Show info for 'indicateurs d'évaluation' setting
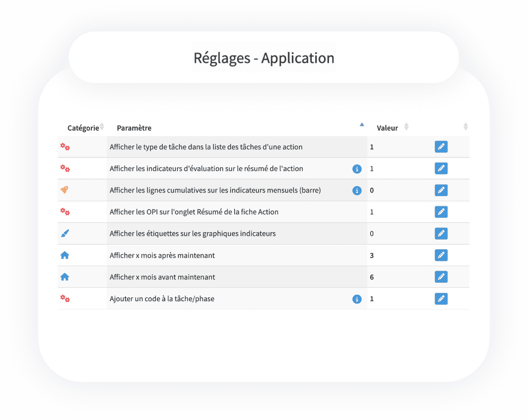 click(357, 169)
